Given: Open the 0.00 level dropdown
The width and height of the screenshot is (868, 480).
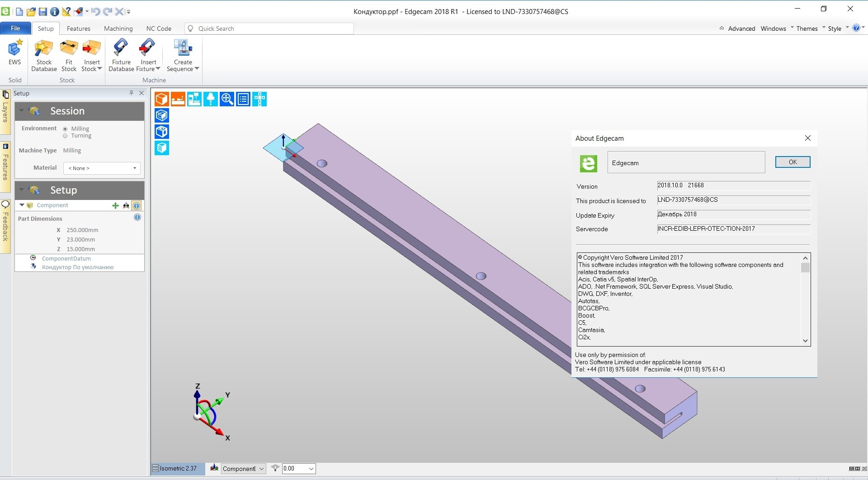Looking at the screenshot, I should [x=311, y=469].
